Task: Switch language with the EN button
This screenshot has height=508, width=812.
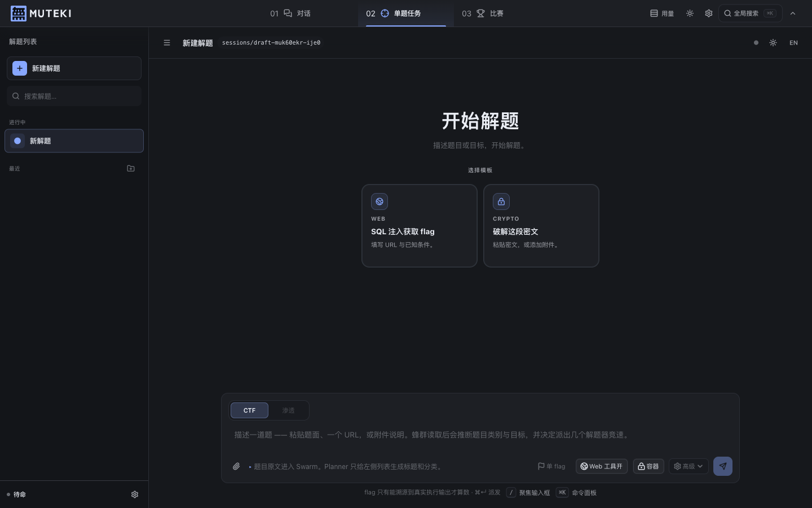Action: point(793,43)
